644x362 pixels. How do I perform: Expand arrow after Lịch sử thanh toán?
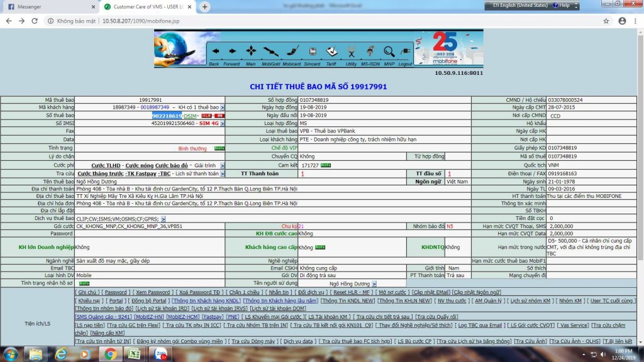[x=222, y=174]
